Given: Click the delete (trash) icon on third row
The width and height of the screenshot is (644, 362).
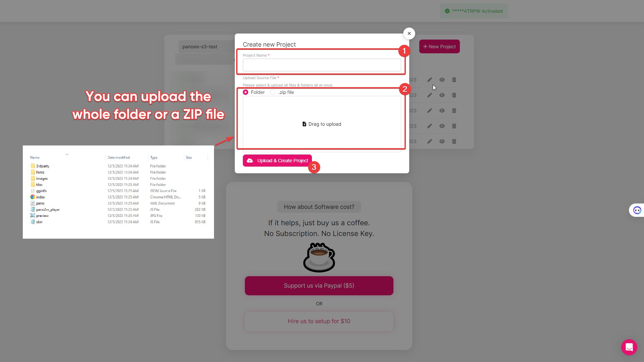Looking at the screenshot, I should pyautogui.click(x=453, y=111).
